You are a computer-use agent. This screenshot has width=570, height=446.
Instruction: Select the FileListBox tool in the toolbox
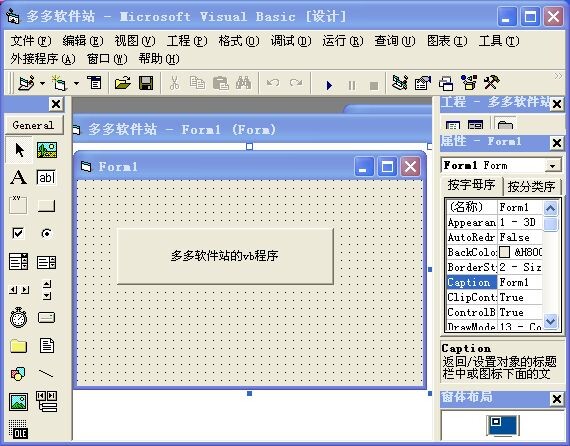pos(47,346)
